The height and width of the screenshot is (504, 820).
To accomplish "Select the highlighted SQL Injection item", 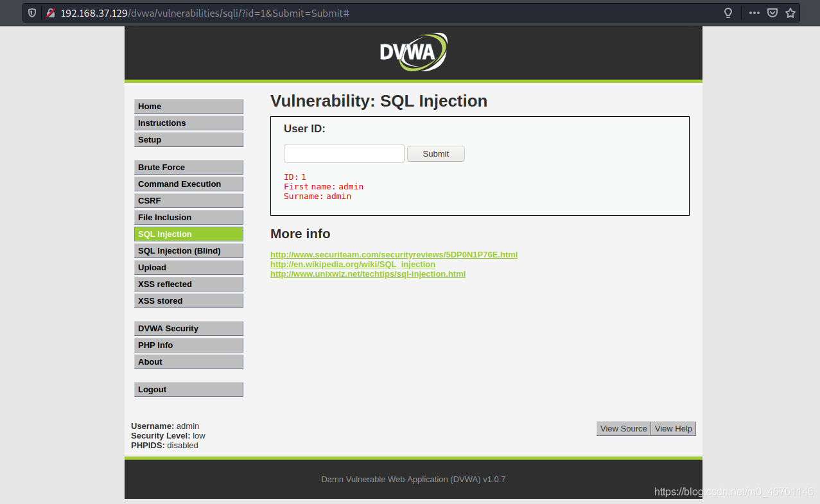I will coord(189,234).
